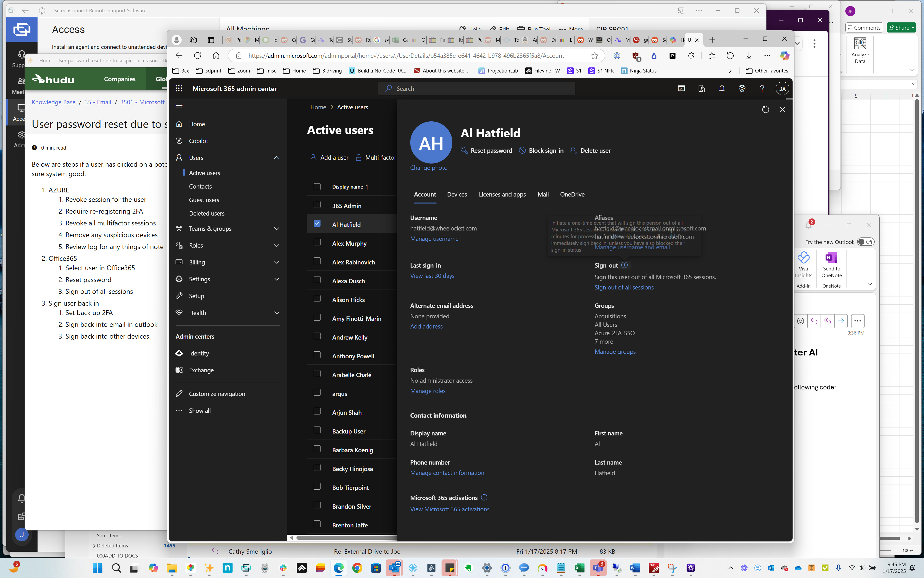Screen dimensions: 924x578
Task: Open Guest users in navigation
Action: pos(204,200)
